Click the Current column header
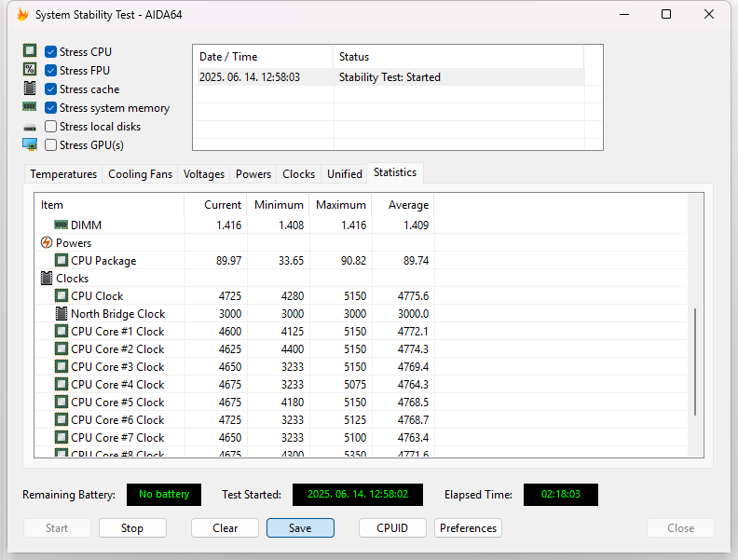This screenshot has height=560, width=738. 215,205
